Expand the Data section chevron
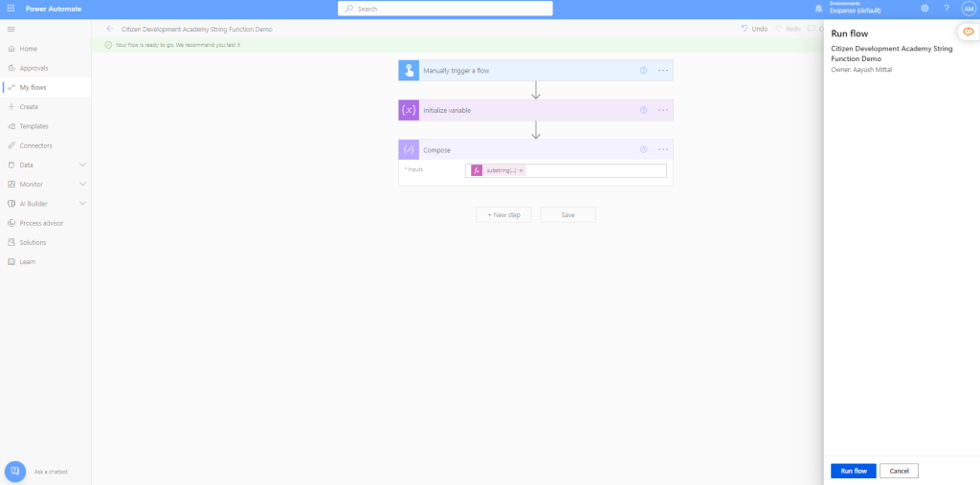This screenshot has height=485, width=980. pos(82,165)
